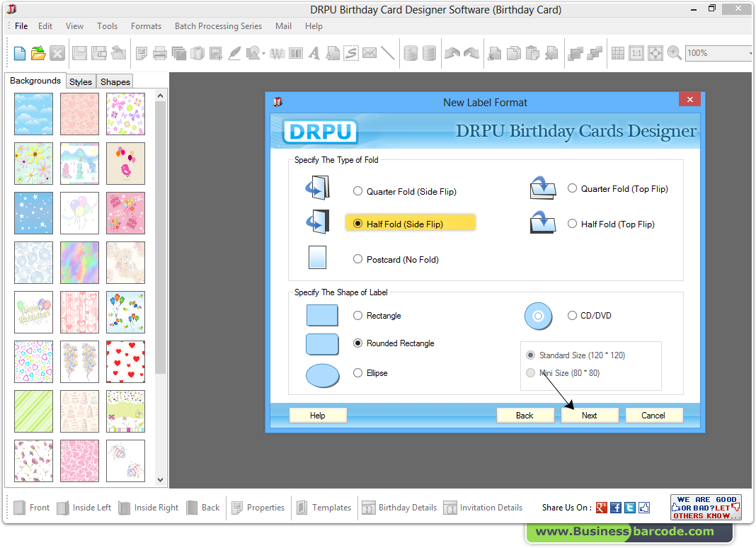
Task: Click the Cancel button in dialog
Action: coord(653,416)
